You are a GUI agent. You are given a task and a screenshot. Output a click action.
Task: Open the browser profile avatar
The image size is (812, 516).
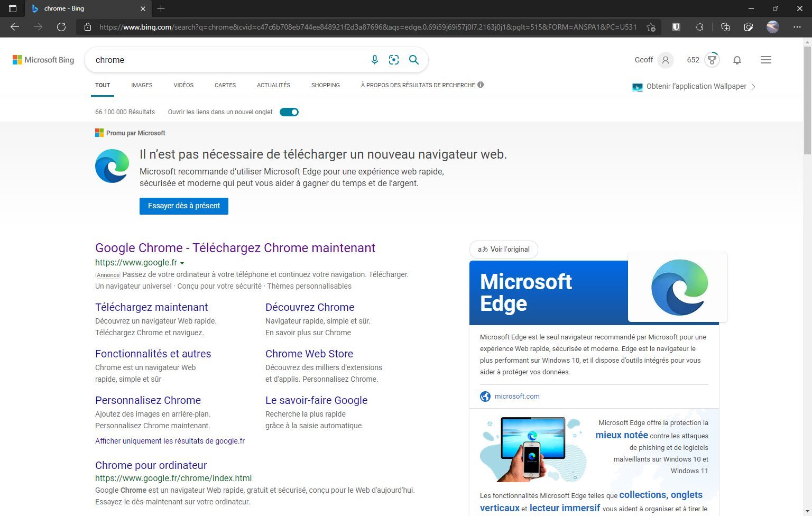tap(773, 27)
